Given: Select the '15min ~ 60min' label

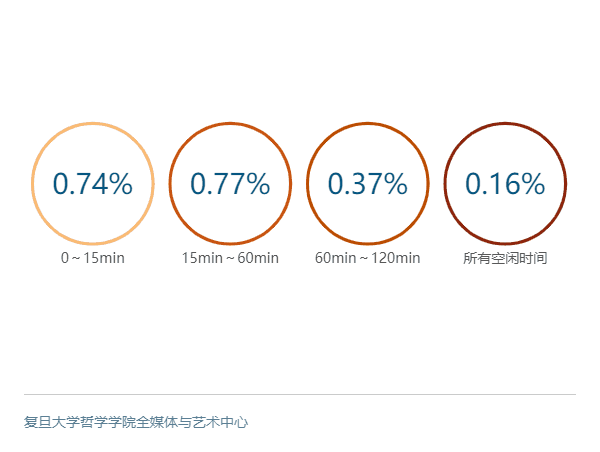Looking at the screenshot, I should tap(230, 258).
